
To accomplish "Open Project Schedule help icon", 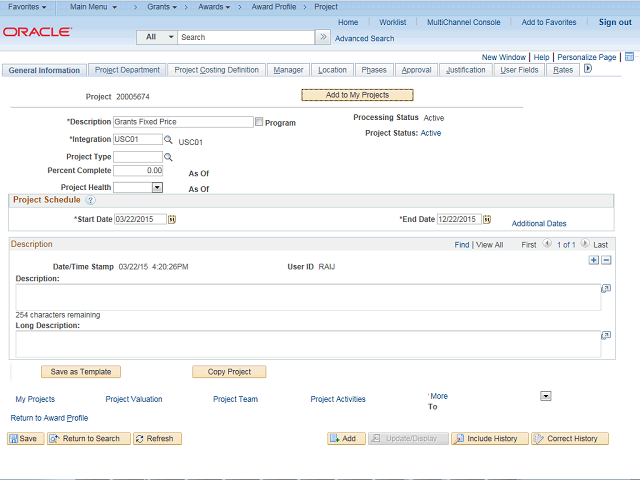I will click(90, 200).
